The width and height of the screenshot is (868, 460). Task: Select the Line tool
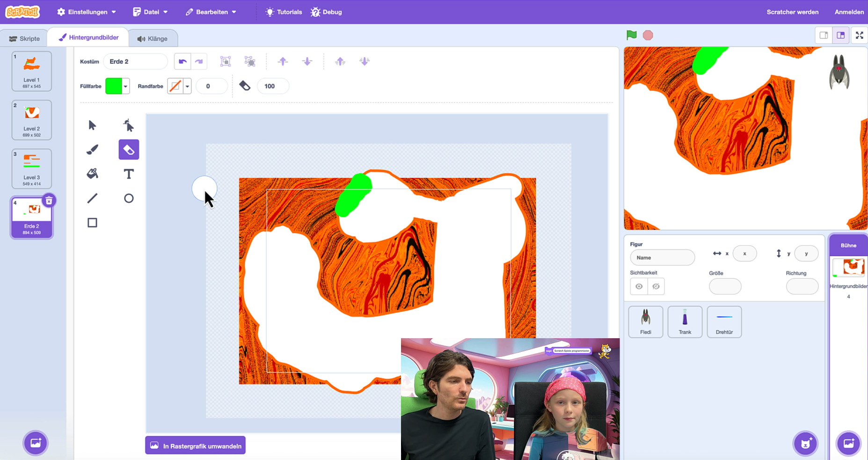[x=92, y=198]
